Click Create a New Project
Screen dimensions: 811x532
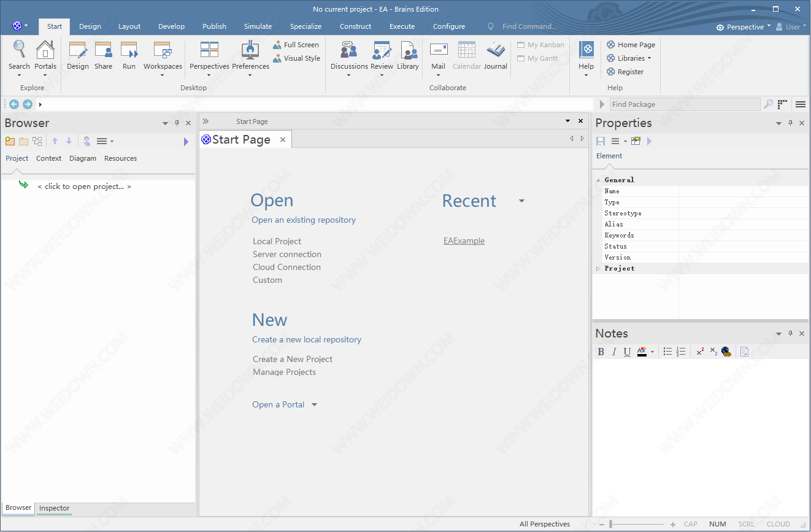293,359
